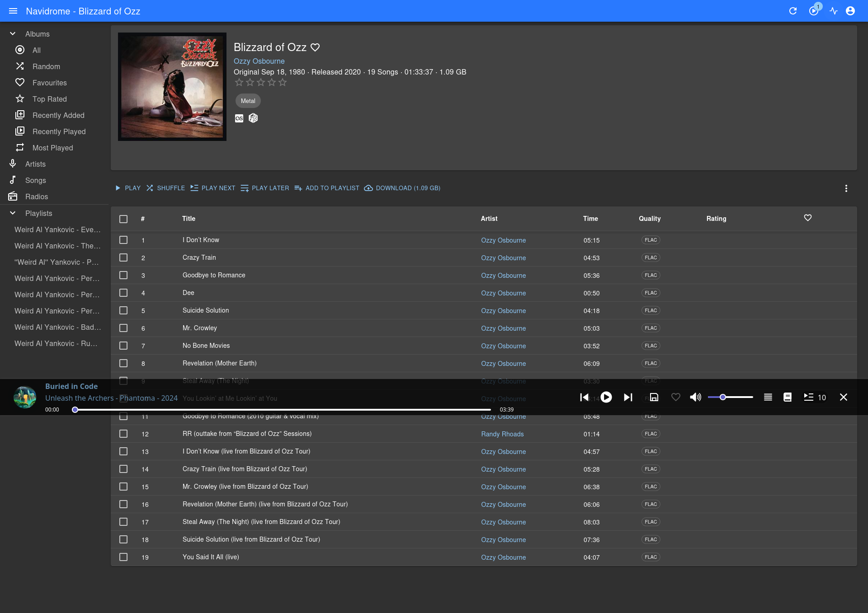
Task: Check the RR outtake track checkbox
Action: point(123,434)
